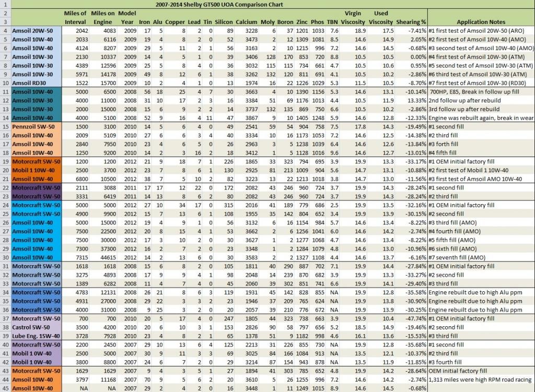Select the 'Calcium' header cell

tap(247, 22)
